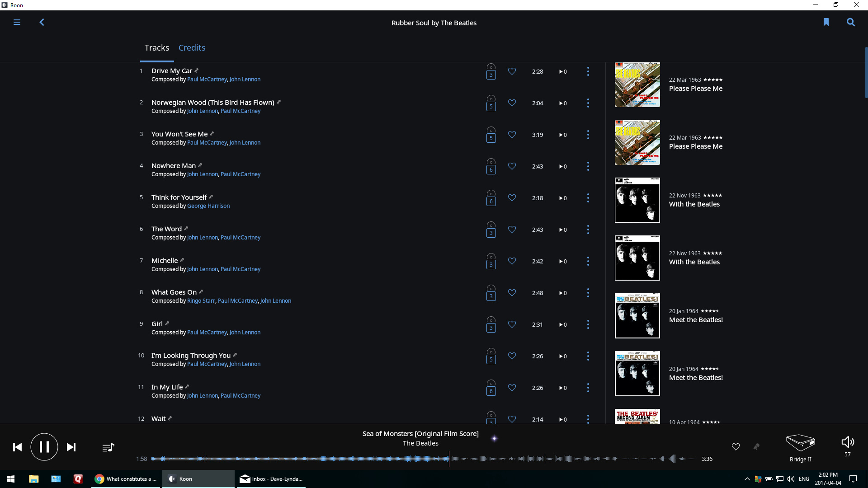This screenshot has height=488, width=868.
Task: Open more options for Drive My Car
Action: click(588, 71)
